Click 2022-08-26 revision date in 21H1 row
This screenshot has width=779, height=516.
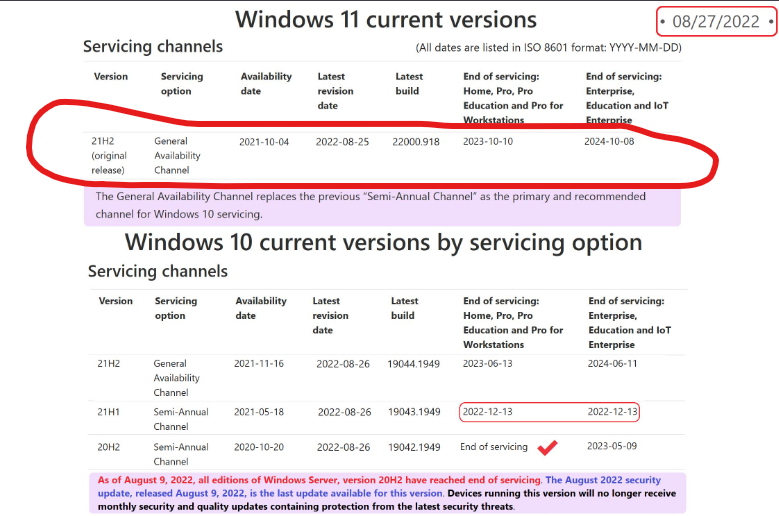pos(344,412)
